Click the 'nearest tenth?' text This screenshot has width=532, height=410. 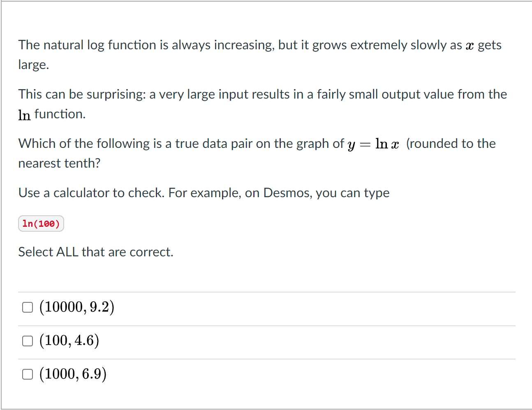pos(60,163)
